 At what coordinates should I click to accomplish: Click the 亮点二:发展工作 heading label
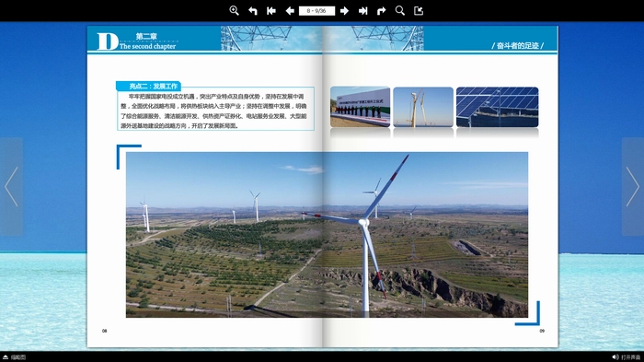coord(149,86)
